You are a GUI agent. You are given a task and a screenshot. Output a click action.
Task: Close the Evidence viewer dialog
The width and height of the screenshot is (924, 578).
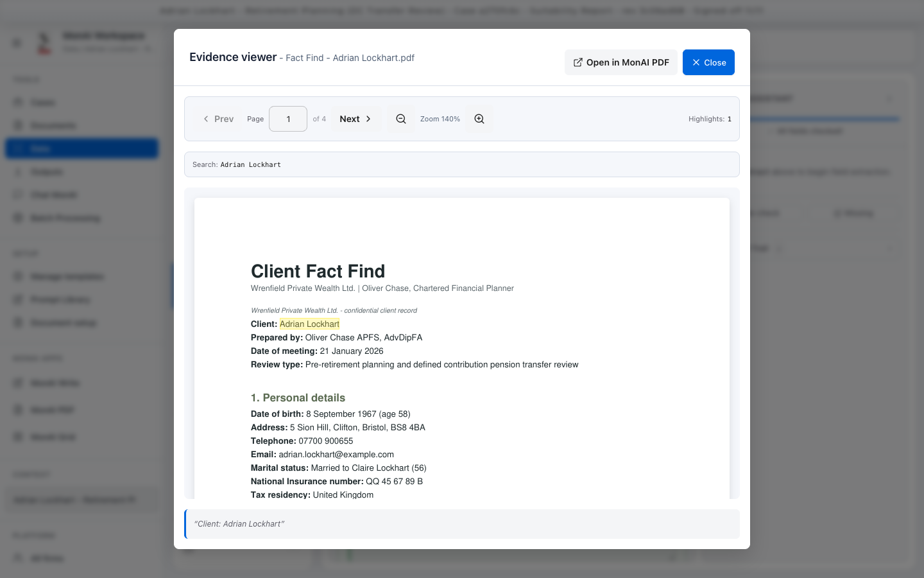[708, 62]
